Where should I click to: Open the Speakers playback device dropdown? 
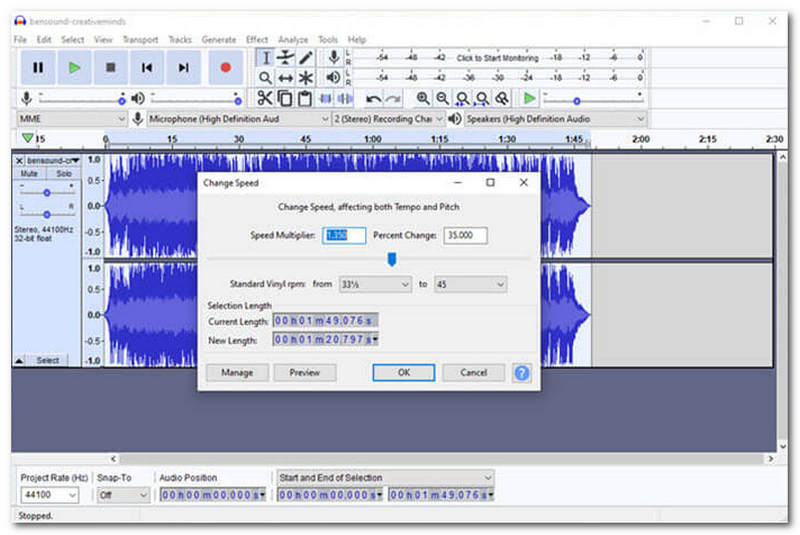click(x=555, y=119)
